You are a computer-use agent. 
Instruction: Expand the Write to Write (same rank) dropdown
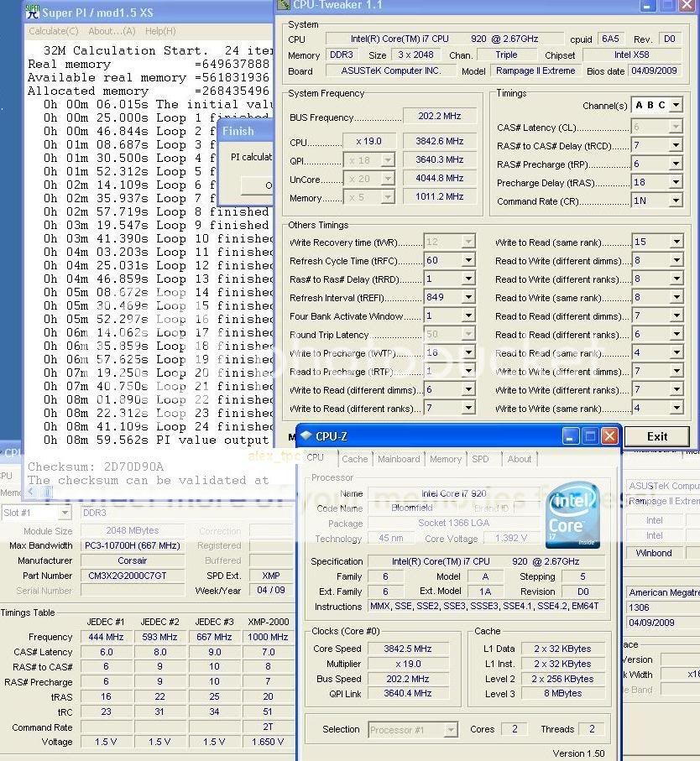tap(676, 408)
